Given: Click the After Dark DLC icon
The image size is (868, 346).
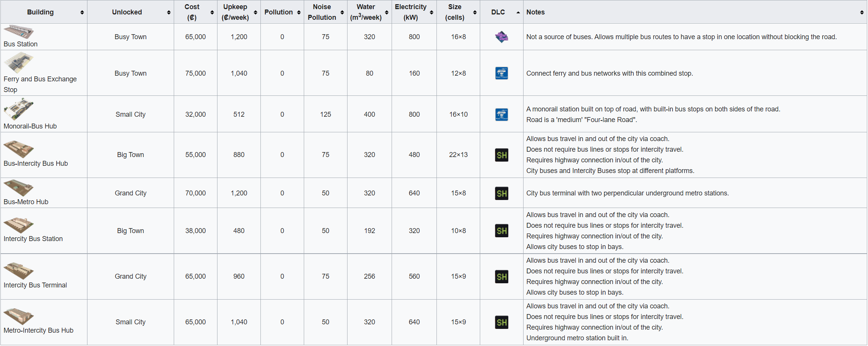Looking at the screenshot, I should tap(501, 37).
